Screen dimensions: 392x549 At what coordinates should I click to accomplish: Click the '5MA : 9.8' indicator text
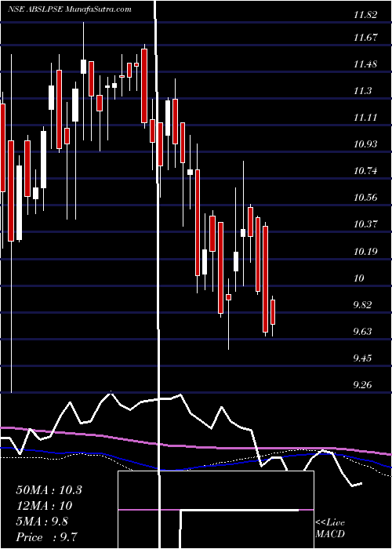click(x=42, y=522)
